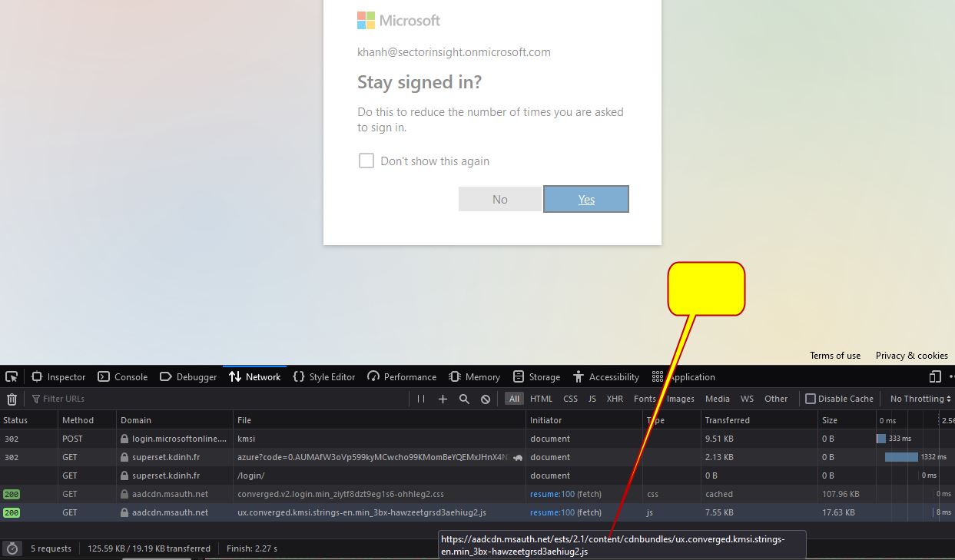955x560 pixels.
Task: Click resume:100 initiator link on js row
Action: click(x=552, y=512)
